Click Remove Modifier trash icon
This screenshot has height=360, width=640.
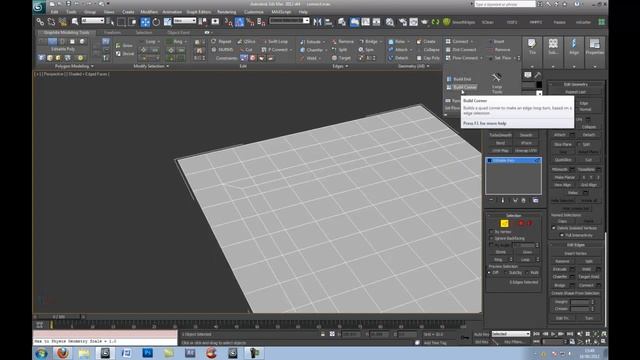(x=523, y=200)
